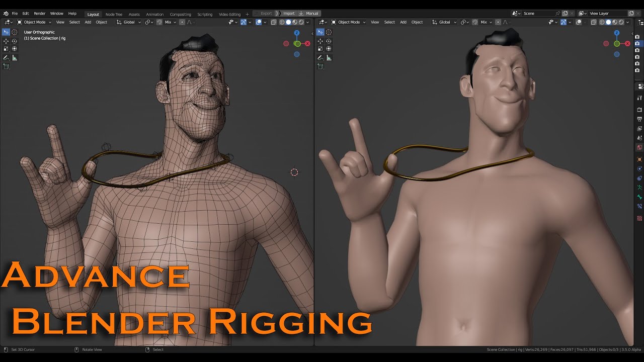
Task: Toggle gizmo display in the left viewport
Action: [244, 22]
